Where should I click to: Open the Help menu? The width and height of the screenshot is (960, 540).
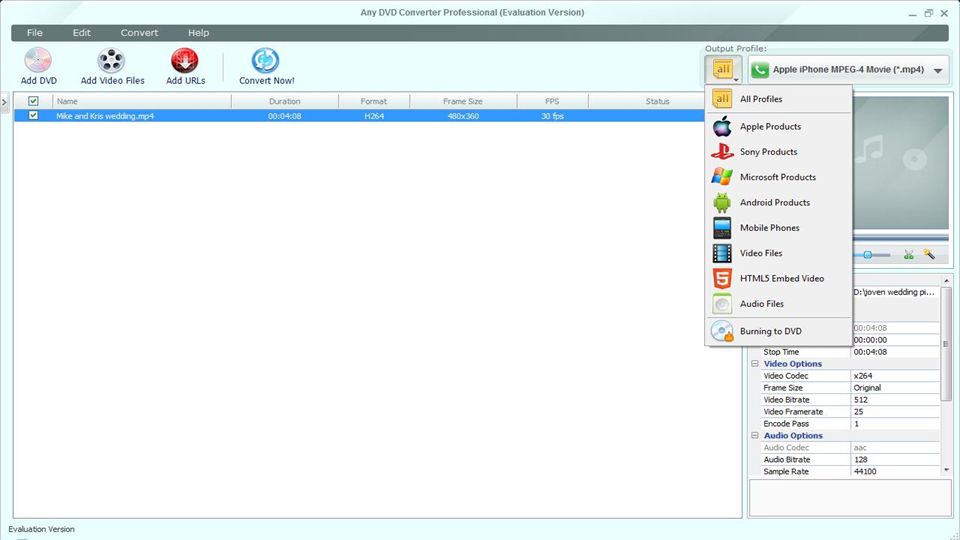click(x=198, y=33)
